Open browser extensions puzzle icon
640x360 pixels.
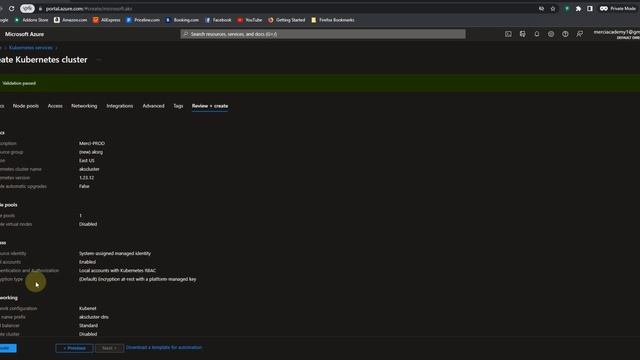point(578,9)
